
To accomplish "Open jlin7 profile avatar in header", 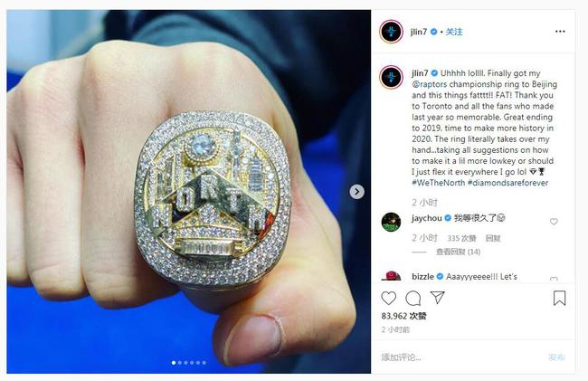I will [391, 32].
